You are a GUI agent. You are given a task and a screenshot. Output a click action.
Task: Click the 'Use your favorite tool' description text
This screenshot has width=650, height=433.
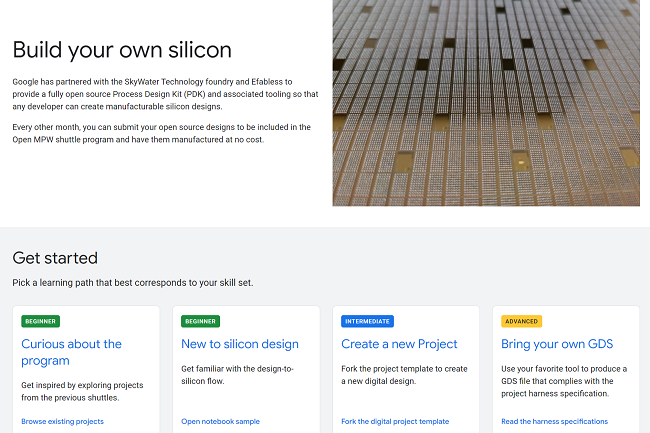[x=564, y=381]
